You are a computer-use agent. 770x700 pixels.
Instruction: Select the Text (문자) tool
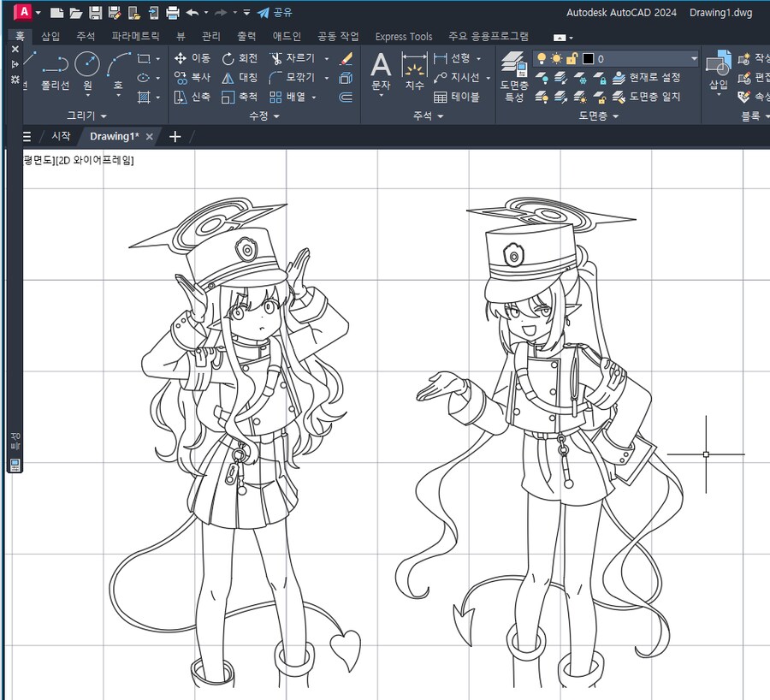click(x=381, y=72)
